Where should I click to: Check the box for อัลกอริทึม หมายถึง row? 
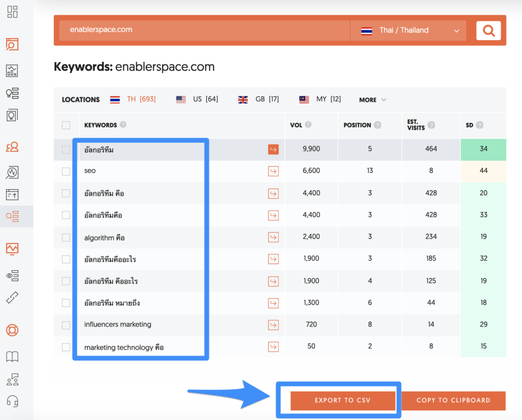pyautogui.click(x=66, y=303)
